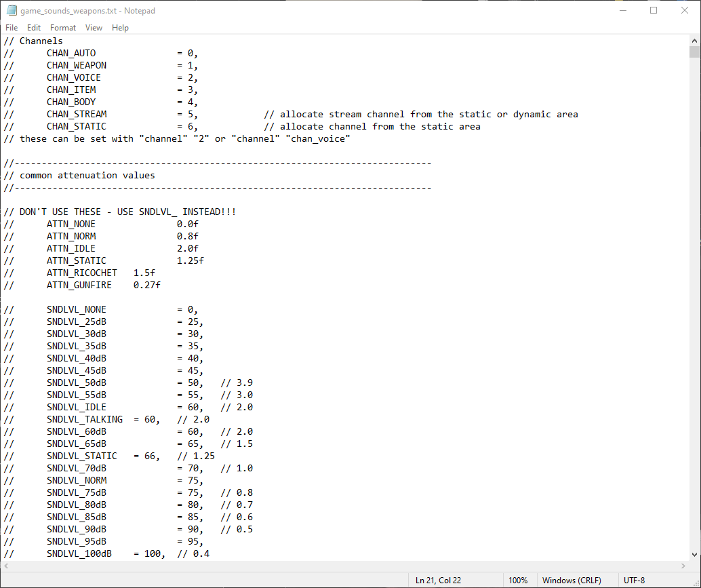This screenshot has height=588, width=701.
Task: Click the 100% zoom status entry
Action: (x=518, y=581)
